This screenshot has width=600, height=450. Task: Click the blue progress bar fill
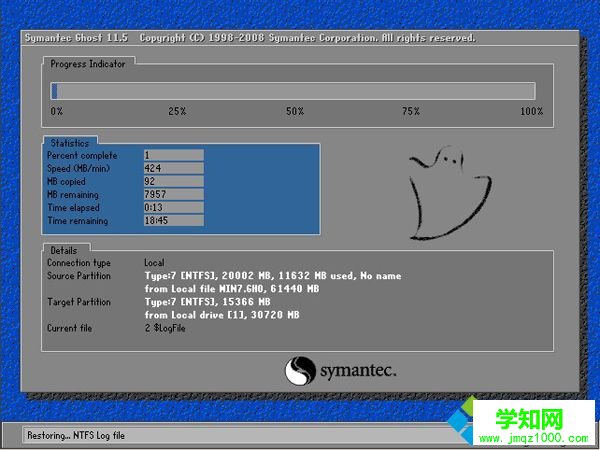point(54,91)
